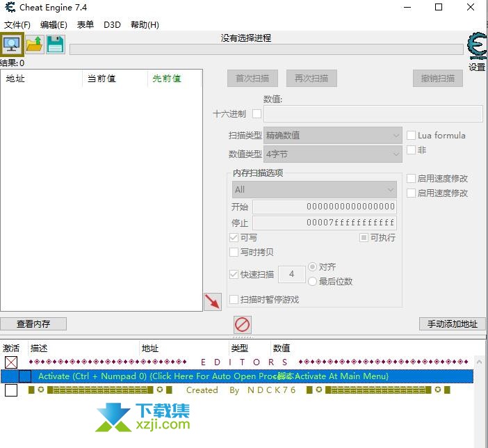Select the E D I T O R S row text
The height and width of the screenshot is (448, 488).
coord(244,362)
